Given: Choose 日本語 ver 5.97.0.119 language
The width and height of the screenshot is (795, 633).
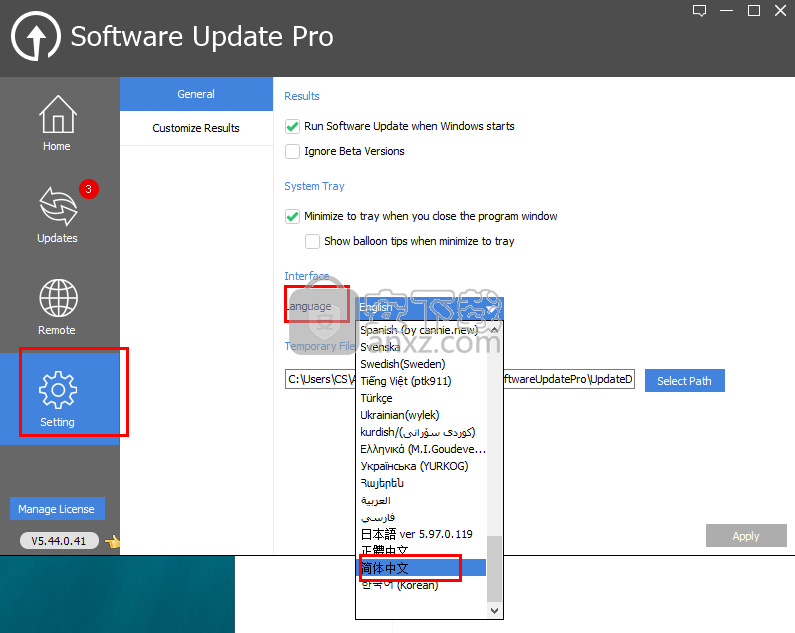Looking at the screenshot, I should coord(421,534).
